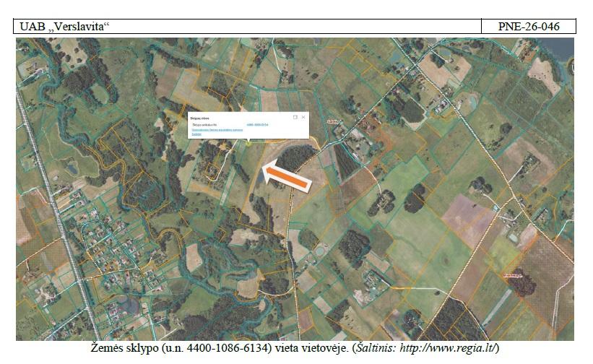This screenshot has width=593, height=364.
Task: Open the cadastral number link in popup
Action: [258, 124]
